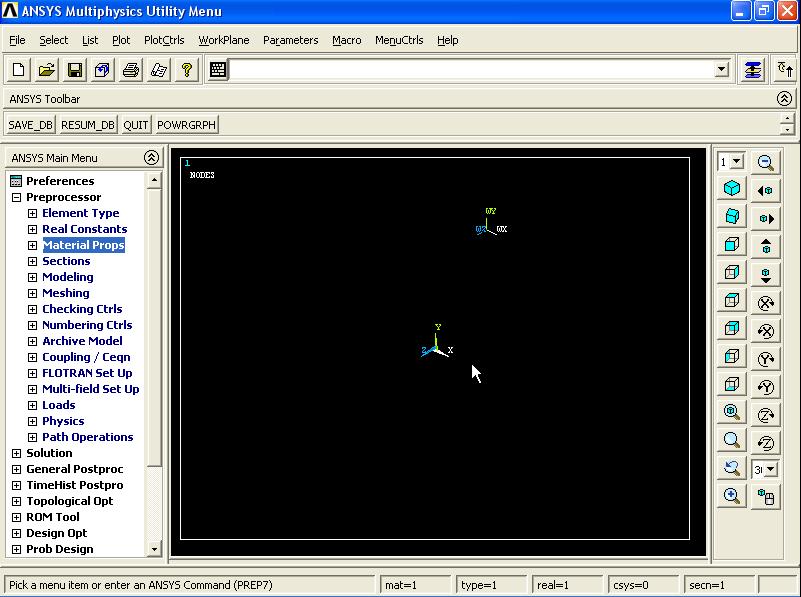Select the oblique view icon
Image resolution: width=801 pixels, height=597 pixels.
(x=732, y=217)
